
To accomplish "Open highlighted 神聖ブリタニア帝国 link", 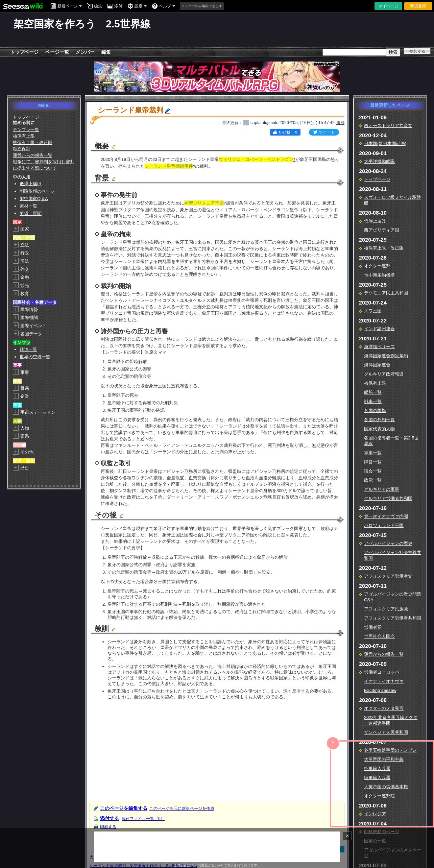I will point(204,203).
